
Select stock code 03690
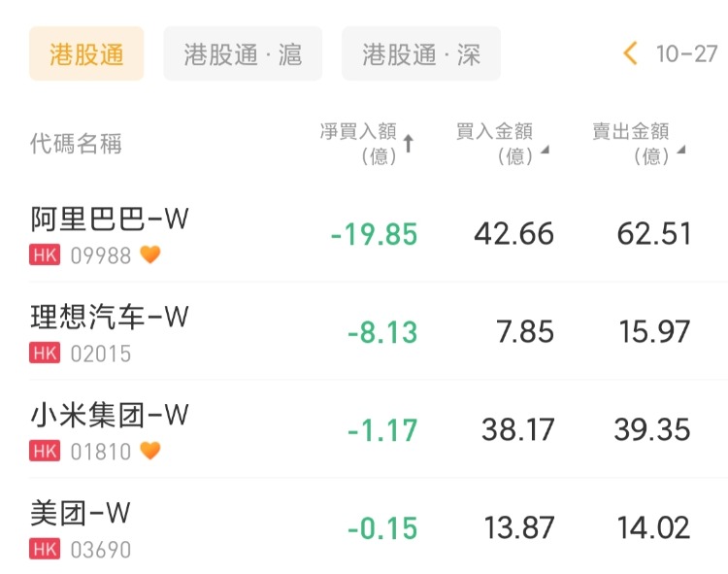pyautogui.click(x=101, y=550)
